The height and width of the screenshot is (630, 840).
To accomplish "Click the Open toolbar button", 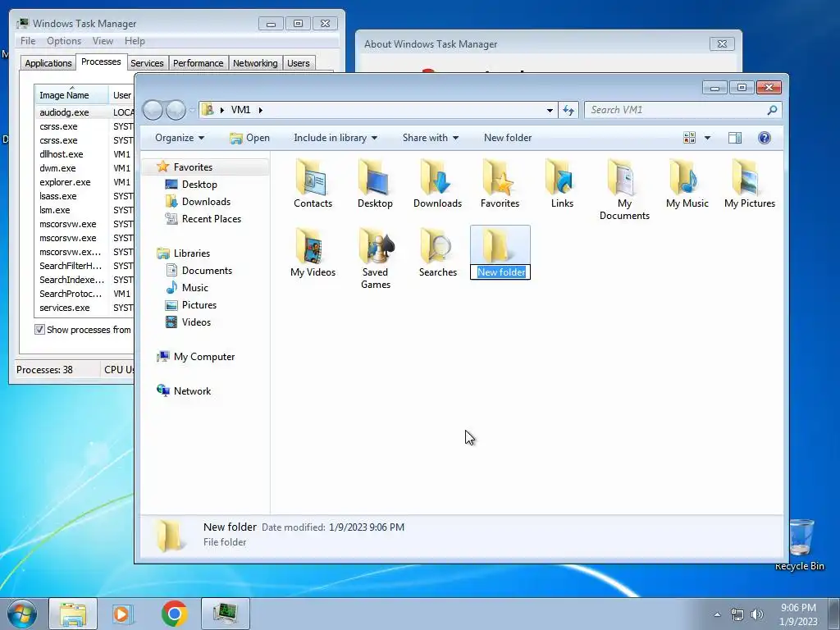I will click(249, 138).
